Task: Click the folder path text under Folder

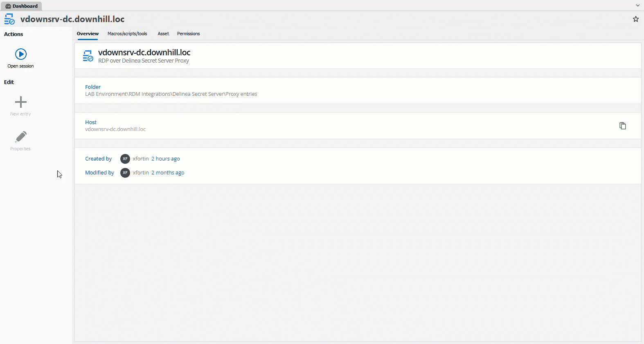Action: [171, 94]
